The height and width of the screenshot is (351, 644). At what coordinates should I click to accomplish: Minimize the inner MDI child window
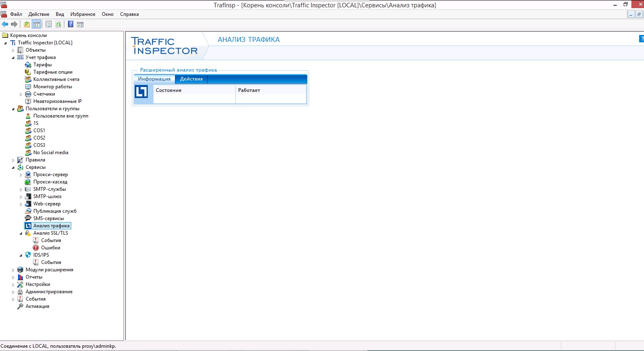pyautogui.click(x=631, y=15)
